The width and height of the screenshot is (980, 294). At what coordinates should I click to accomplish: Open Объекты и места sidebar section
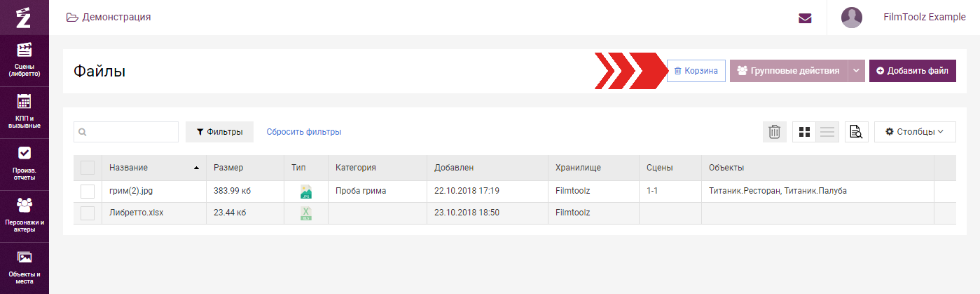pyautogui.click(x=25, y=267)
